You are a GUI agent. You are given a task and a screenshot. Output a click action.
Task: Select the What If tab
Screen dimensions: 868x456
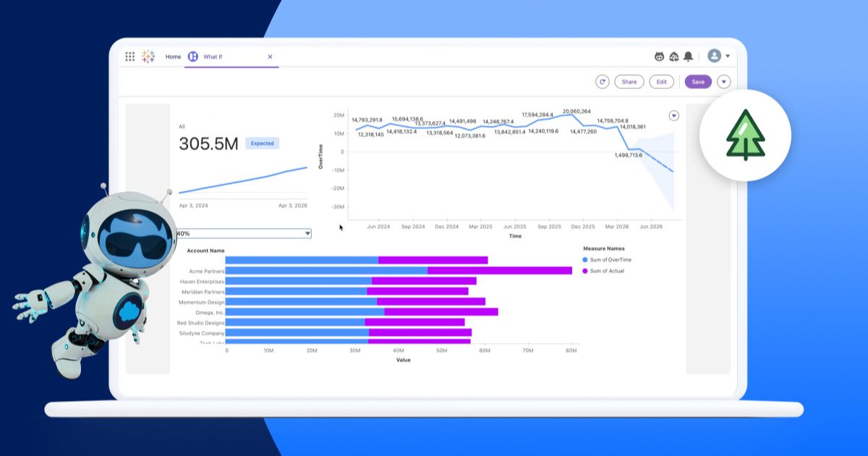click(213, 56)
